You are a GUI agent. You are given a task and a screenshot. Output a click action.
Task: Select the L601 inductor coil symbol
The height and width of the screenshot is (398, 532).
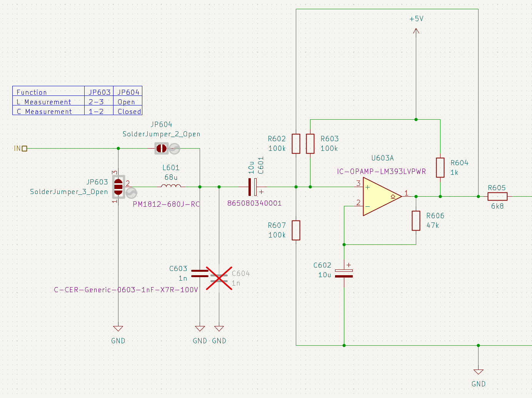(x=171, y=186)
